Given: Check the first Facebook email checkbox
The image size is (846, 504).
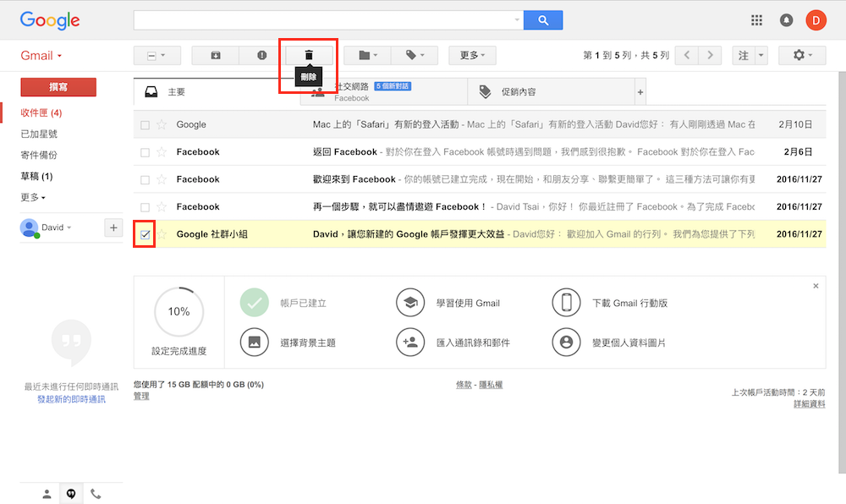Looking at the screenshot, I should coord(145,152).
